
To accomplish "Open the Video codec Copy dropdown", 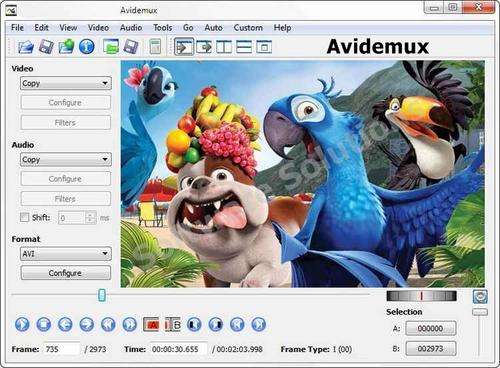I will click(66, 83).
